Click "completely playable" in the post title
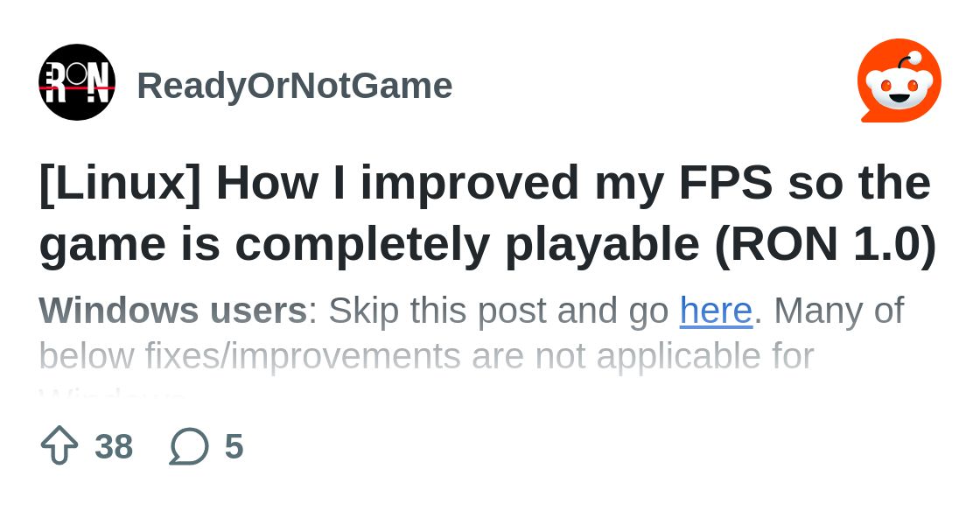 point(467,244)
